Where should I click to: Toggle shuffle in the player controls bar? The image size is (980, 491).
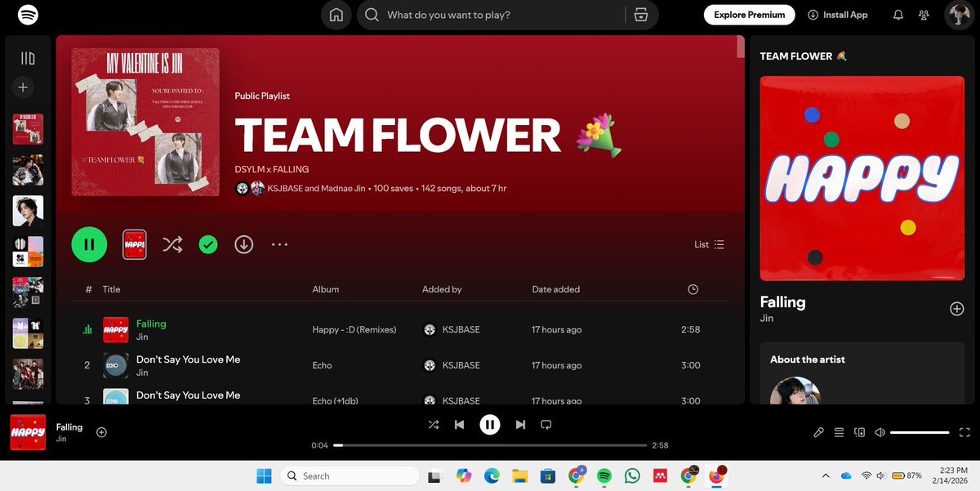pyautogui.click(x=434, y=425)
